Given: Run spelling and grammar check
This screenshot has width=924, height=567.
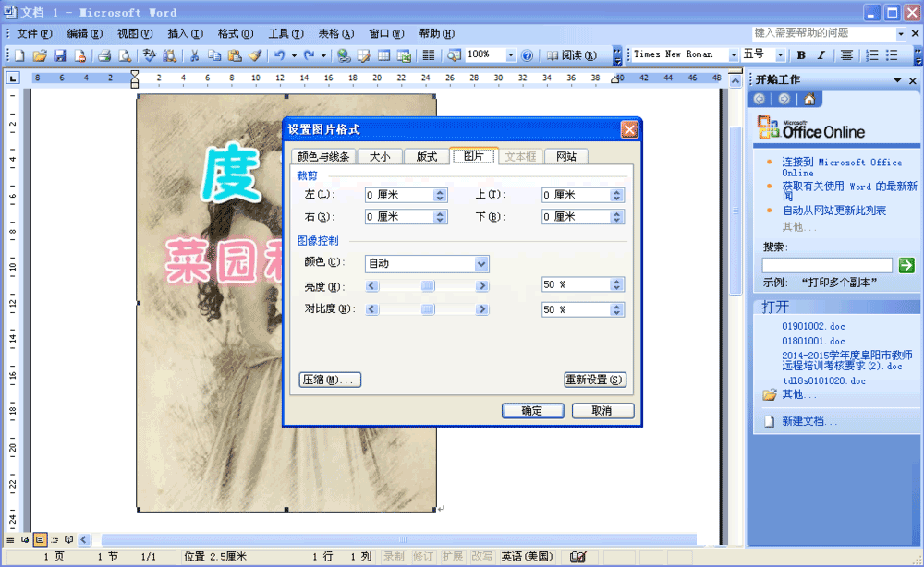Looking at the screenshot, I should click(149, 54).
